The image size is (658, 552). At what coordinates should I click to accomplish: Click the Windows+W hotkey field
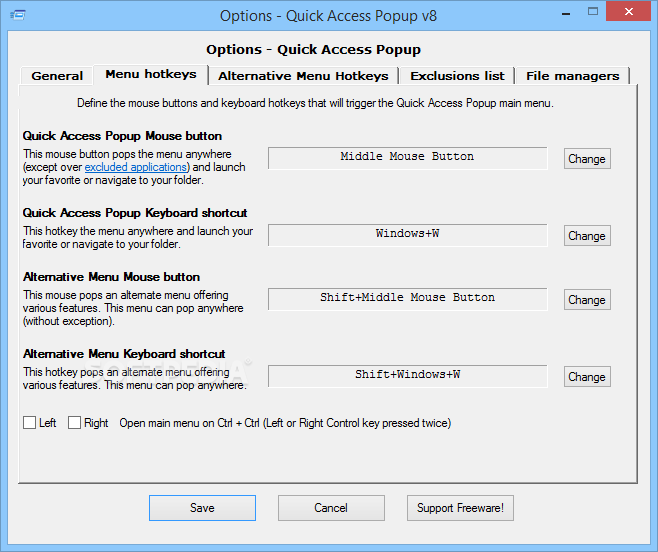[407, 235]
